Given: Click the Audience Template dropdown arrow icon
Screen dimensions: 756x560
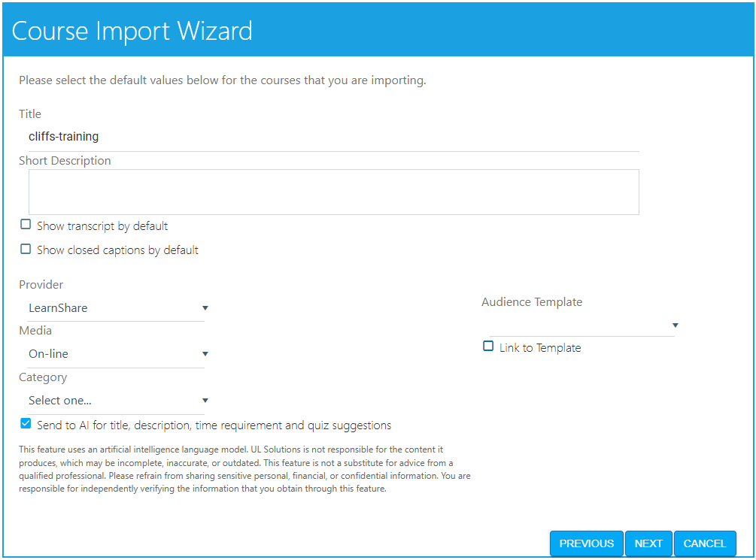Looking at the screenshot, I should tap(676, 325).
